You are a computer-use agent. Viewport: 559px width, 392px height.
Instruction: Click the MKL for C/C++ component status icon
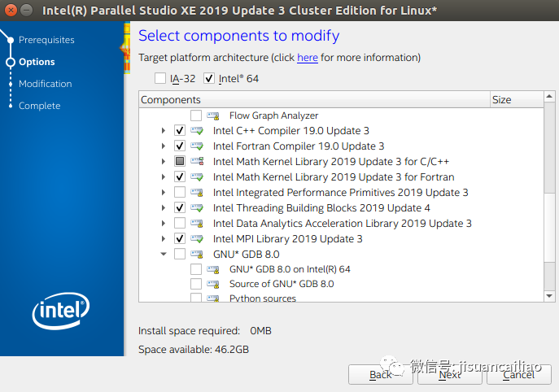(197, 161)
